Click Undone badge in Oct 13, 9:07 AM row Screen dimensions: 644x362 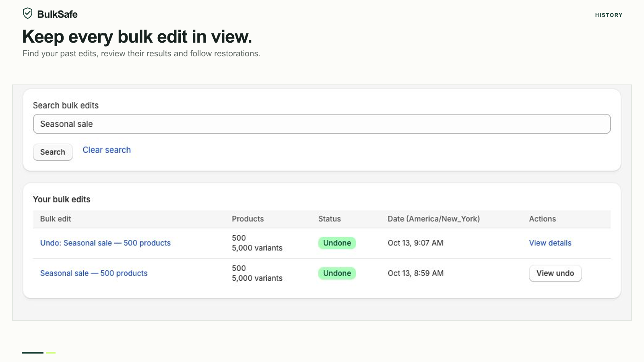click(x=337, y=243)
